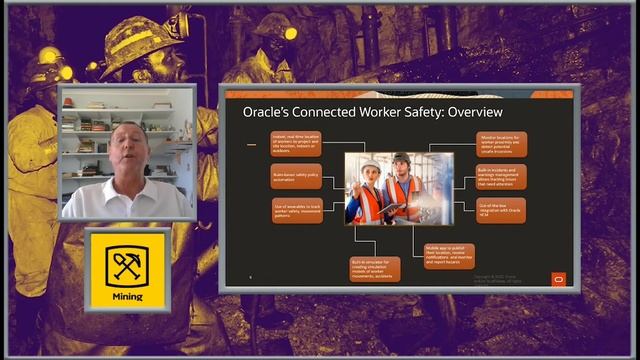Select the speaker webcam video panel
This screenshot has height=360, width=640.
(x=127, y=152)
